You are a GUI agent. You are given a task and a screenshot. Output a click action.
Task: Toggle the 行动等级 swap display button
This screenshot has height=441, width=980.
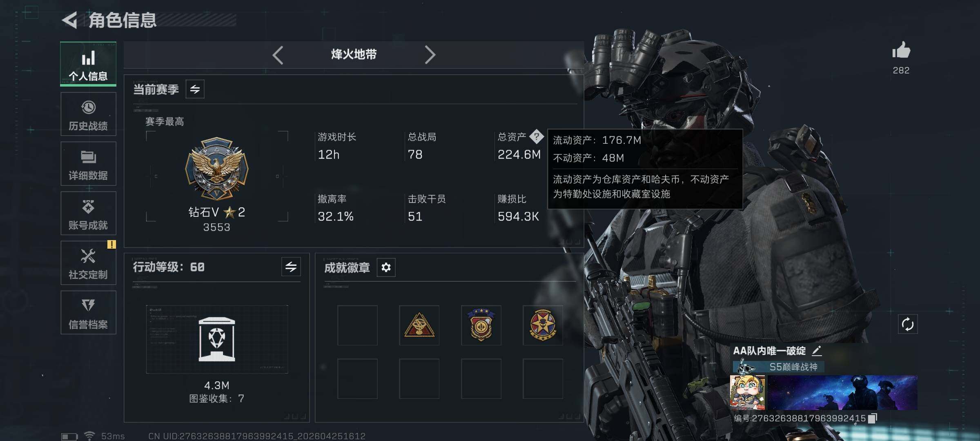(x=291, y=267)
